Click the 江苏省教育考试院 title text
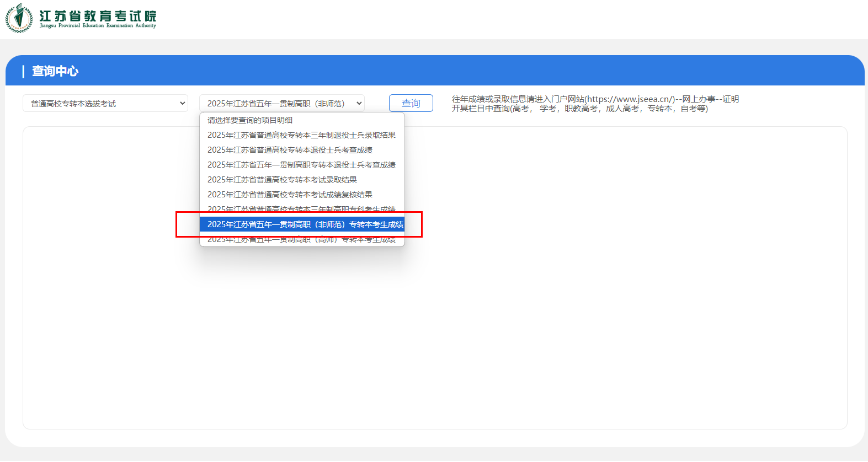The height and width of the screenshot is (462, 868). [98, 15]
